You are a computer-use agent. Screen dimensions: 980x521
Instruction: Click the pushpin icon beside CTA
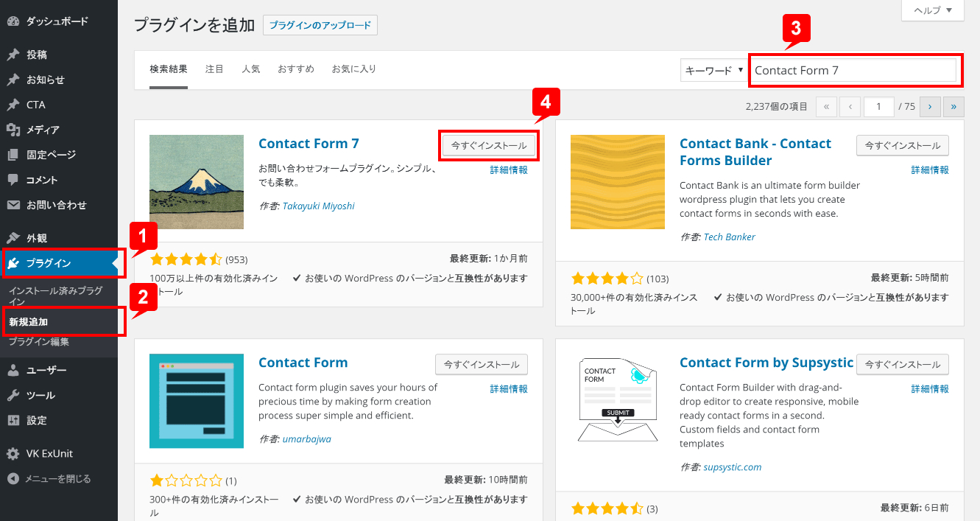[13, 105]
